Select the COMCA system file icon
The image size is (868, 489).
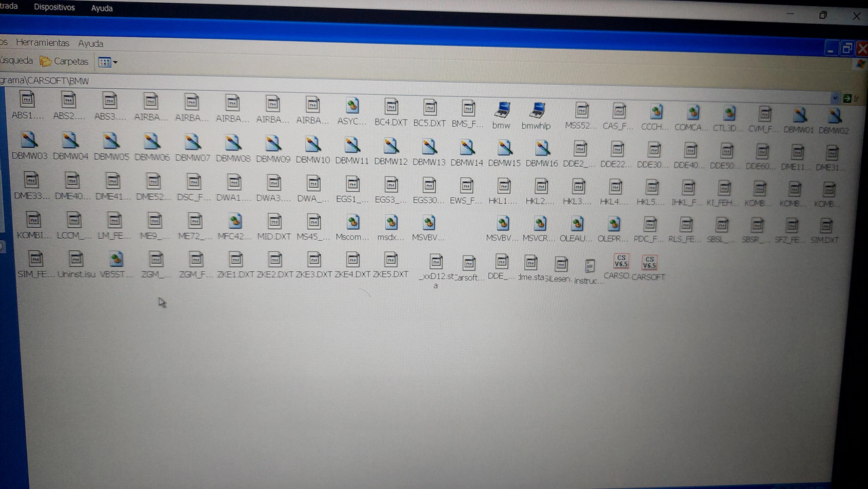click(x=693, y=113)
